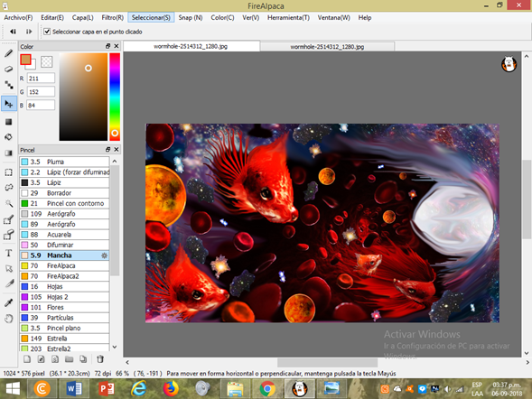Screen dimensions: 532x399
Task: Select the Select Eraser tool
Action: pos(8,235)
